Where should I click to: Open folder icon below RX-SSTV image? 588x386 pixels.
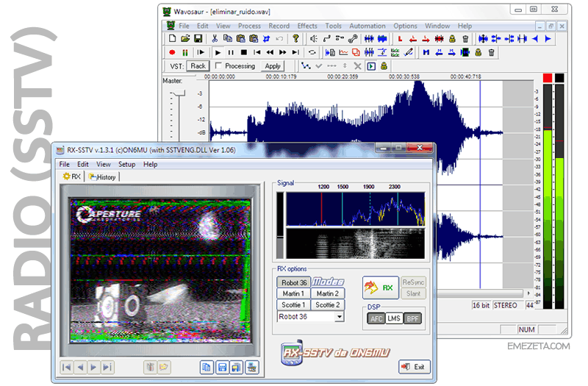point(164,367)
